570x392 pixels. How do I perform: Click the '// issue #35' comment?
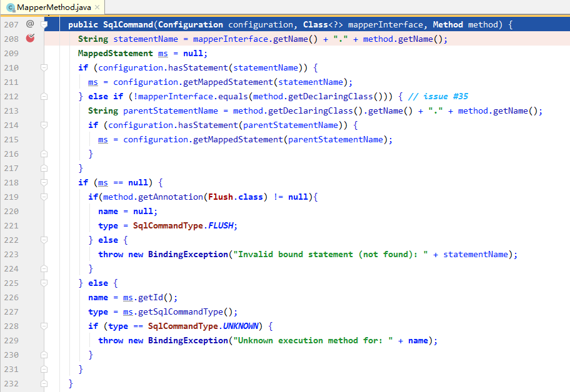(x=438, y=96)
